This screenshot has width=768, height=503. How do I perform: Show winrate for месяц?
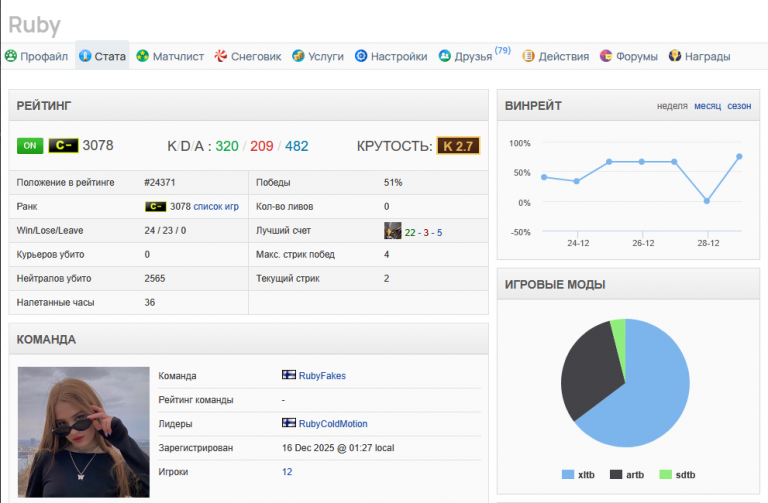tap(707, 106)
